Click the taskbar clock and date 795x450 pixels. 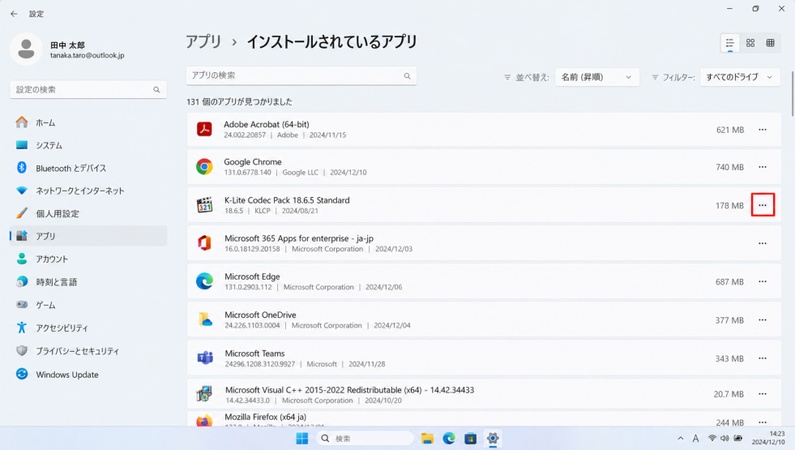(x=768, y=438)
